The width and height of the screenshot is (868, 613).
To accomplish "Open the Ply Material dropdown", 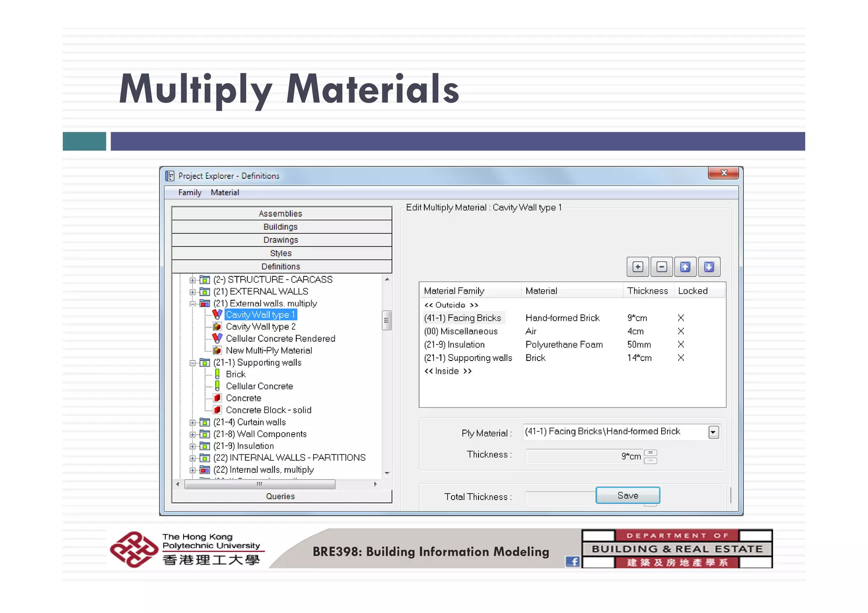I will click(x=713, y=432).
